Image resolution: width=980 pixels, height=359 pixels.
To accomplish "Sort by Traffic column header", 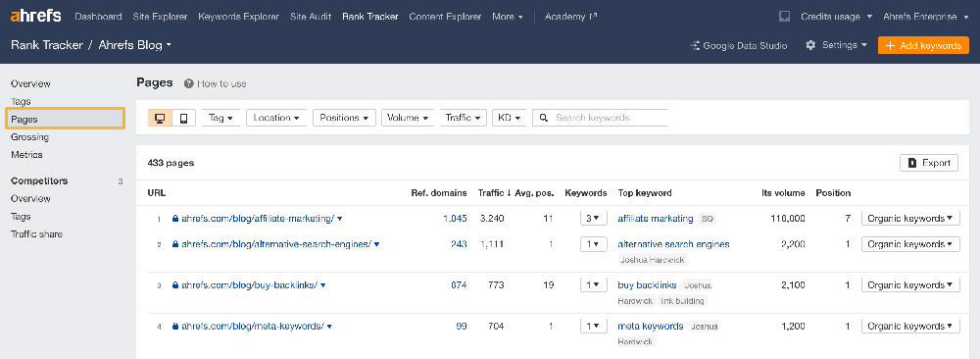I will (494, 193).
